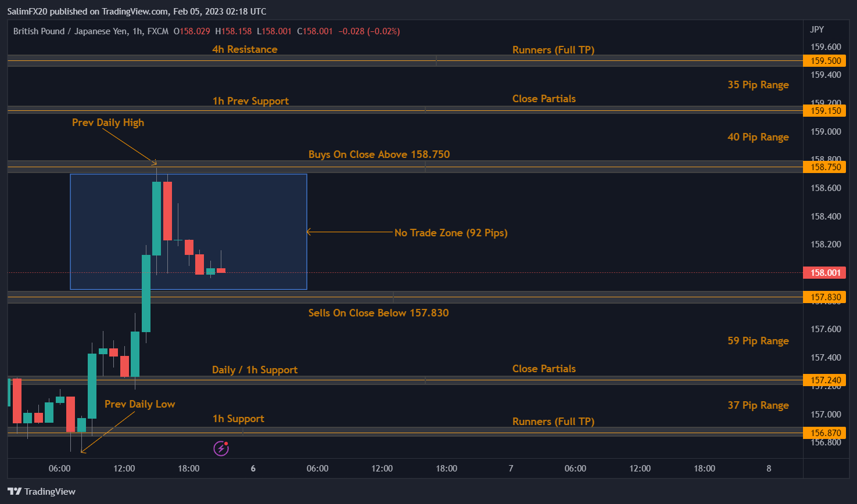857x504 pixels.
Task: Select the 157.240 price level label
Action: pyautogui.click(x=825, y=380)
